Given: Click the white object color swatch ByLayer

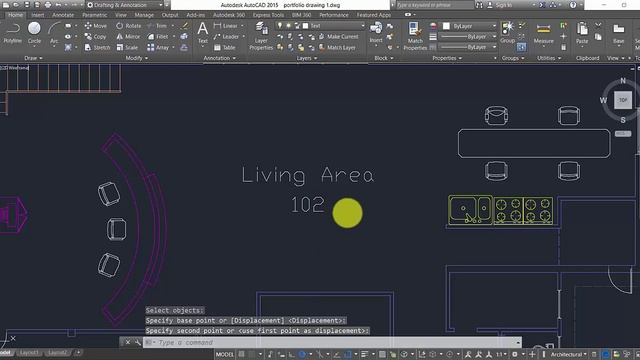Looking at the screenshot, I should [446, 26].
